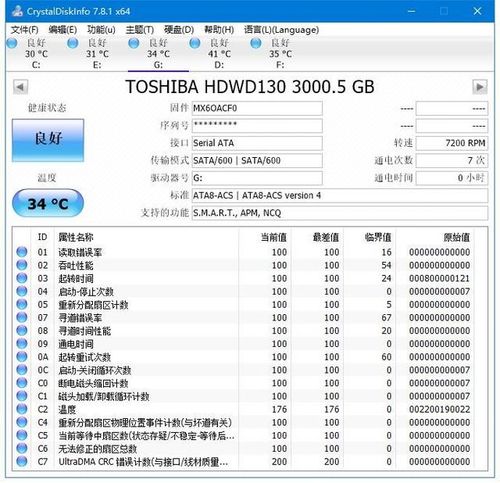
Task: Click status icon for 01 读取错误率
Action: (22, 252)
